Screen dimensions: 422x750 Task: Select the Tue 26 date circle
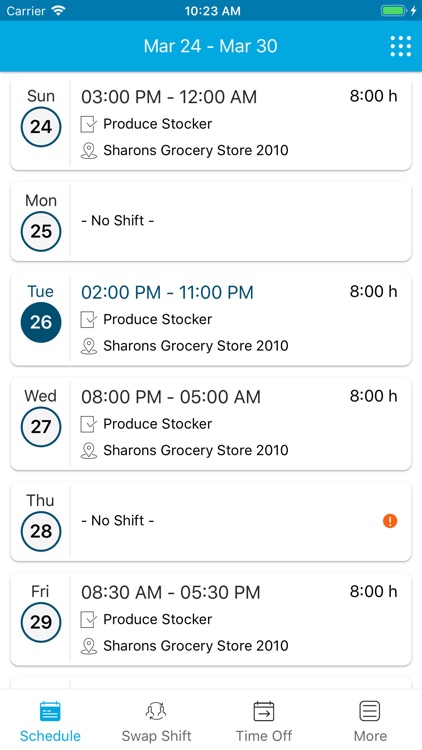[41, 322]
